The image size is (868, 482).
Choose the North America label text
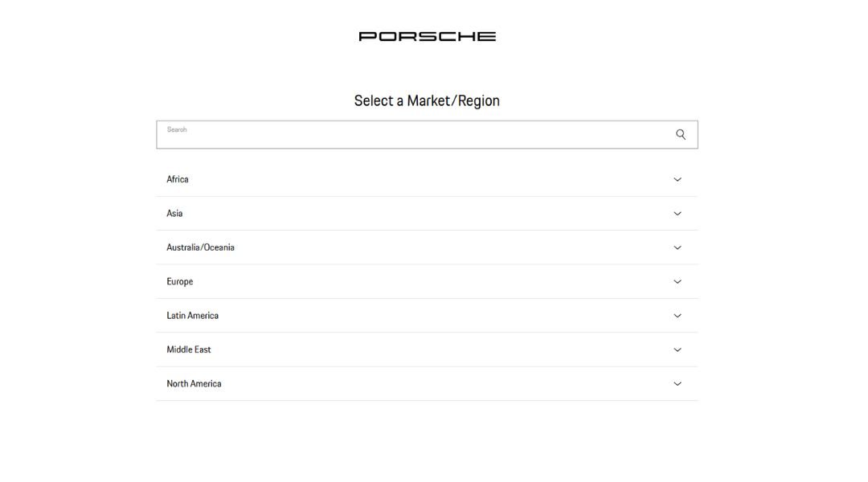(x=194, y=384)
